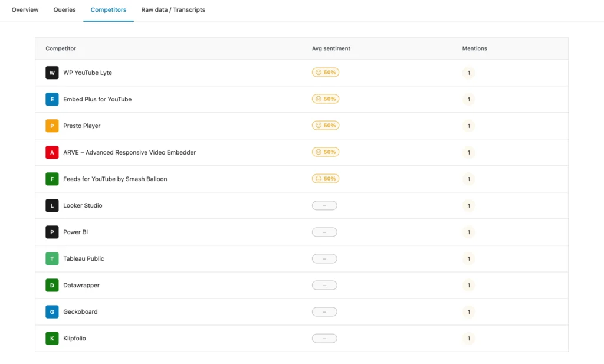The image size is (604, 364).
Task: Click the Avg sentiment column header
Action: point(331,48)
